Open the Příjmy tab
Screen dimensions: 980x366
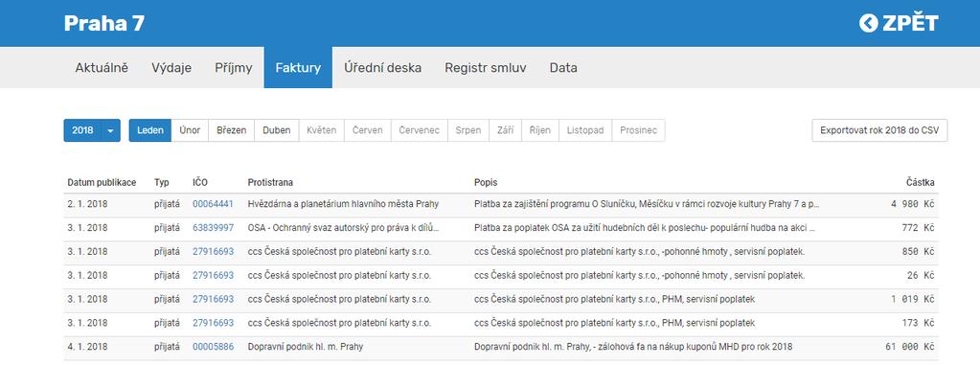click(234, 67)
